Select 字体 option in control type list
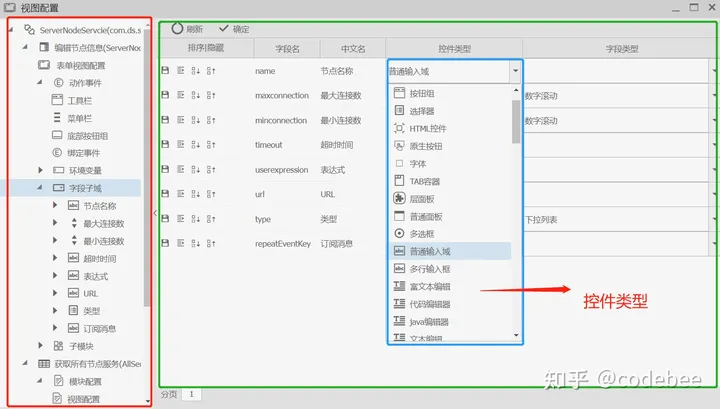The image size is (720, 409). (419, 163)
